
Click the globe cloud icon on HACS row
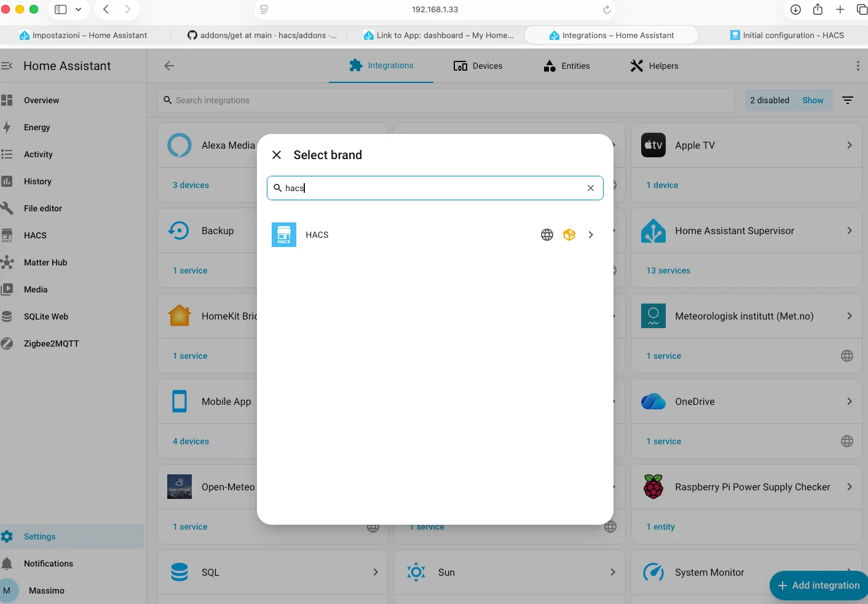(547, 235)
